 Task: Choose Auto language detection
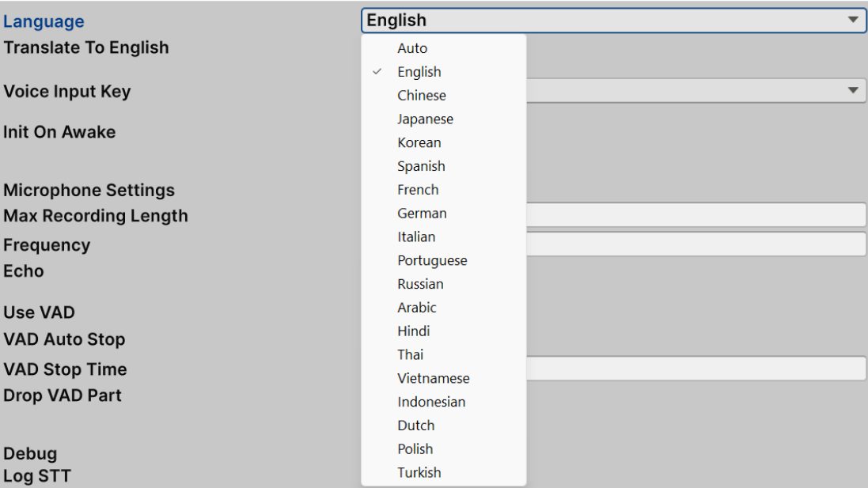(412, 48)
